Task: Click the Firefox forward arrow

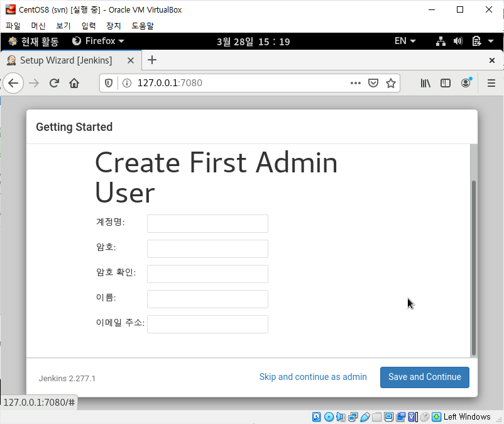Action: coord(34,83)
